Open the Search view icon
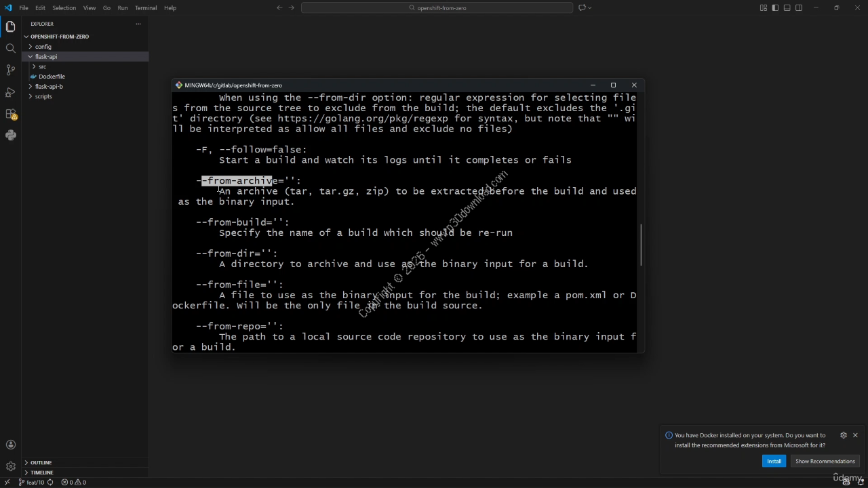Image resolution: width=868 pixels, height=488 pixels. click(10, 49)
